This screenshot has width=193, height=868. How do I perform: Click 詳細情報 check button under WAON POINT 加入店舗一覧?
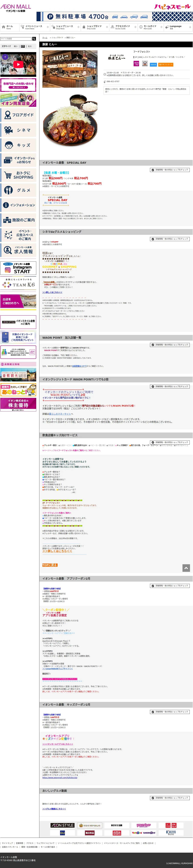(x=170, y=345)
